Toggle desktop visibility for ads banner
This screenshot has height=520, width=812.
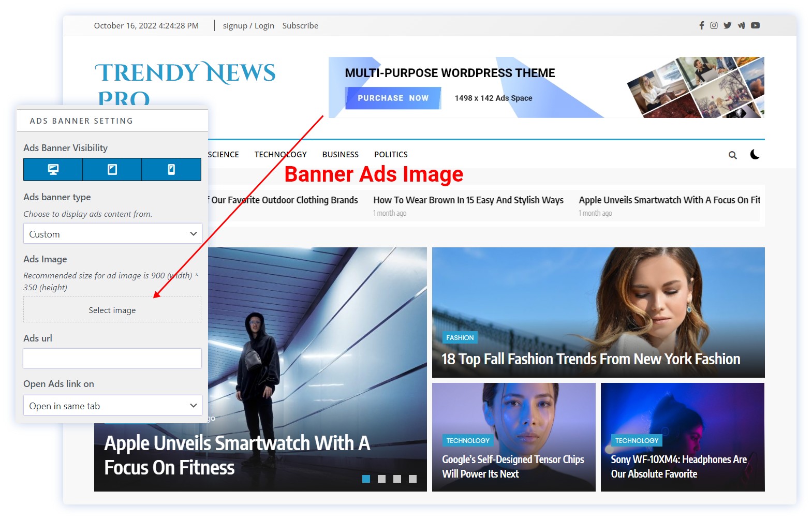53,170
